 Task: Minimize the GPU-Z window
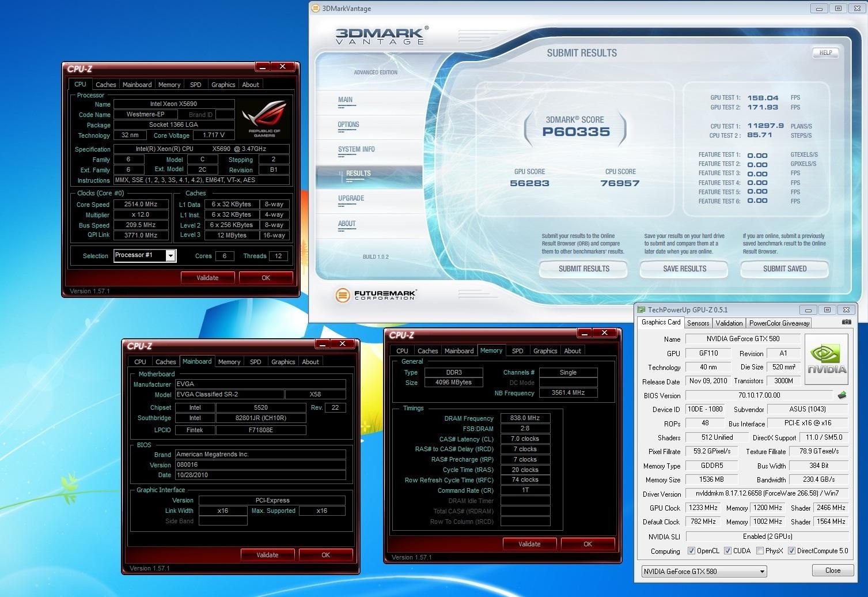pyautogui.click(x=808, y=309)
